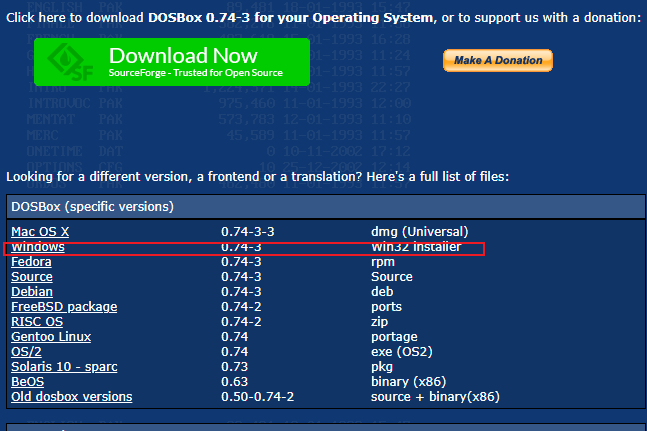Click the 'rpm' file type text
647x431 pixels.
[x=383, y=262]
